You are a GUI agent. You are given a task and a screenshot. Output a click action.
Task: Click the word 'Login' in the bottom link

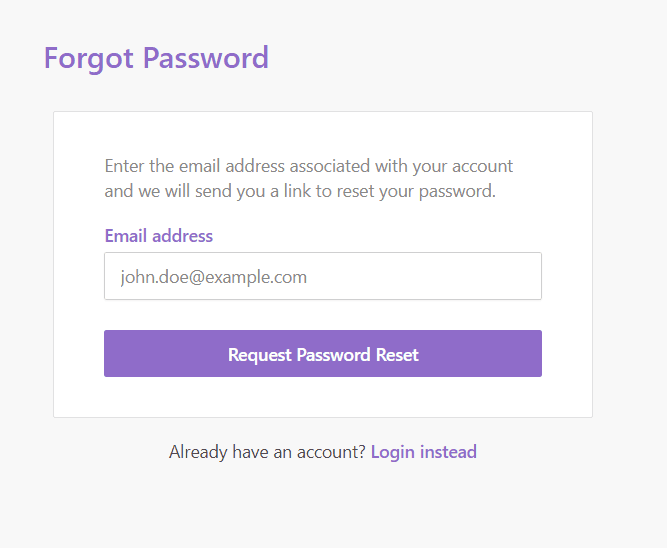(x=392, y=452)
